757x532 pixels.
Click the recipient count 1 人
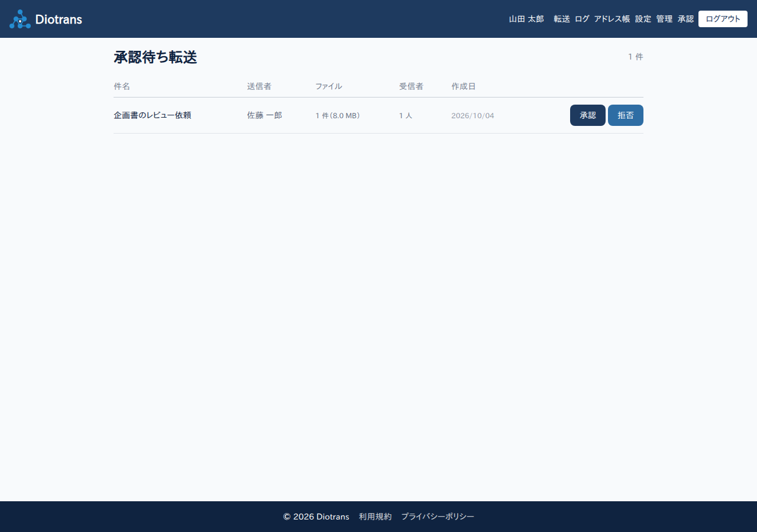pos(406,115)
